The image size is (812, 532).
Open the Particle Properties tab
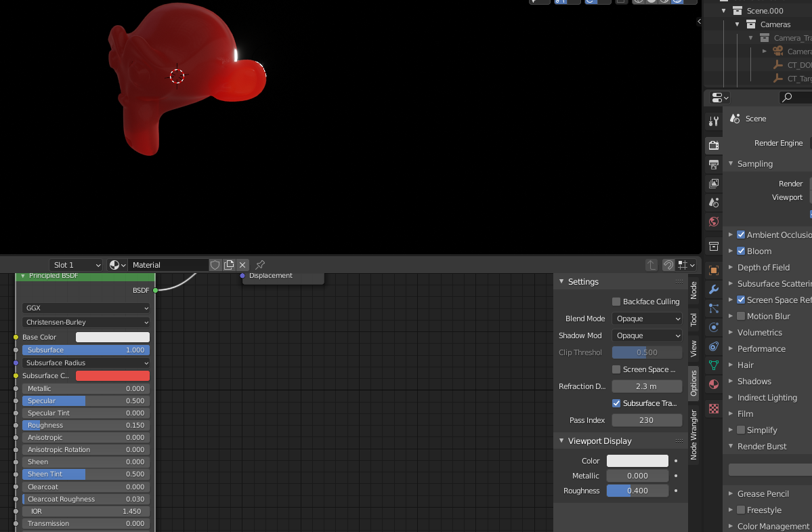[713, 309]
